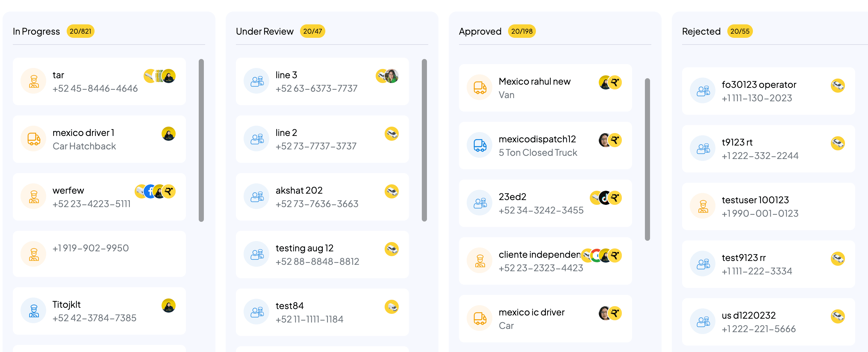Click the driver icon on tar card
The height and width of the screenshot is (352, 868).
tap(33, 81)
